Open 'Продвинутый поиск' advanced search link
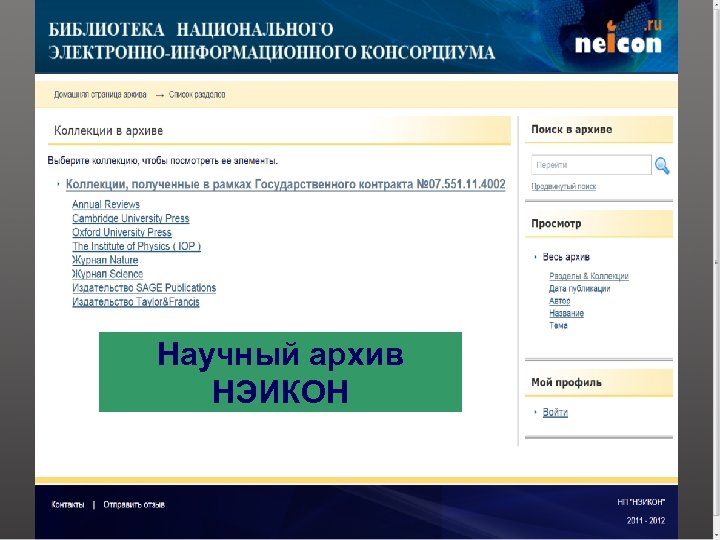The image size is (720, 540). [563, 186]
